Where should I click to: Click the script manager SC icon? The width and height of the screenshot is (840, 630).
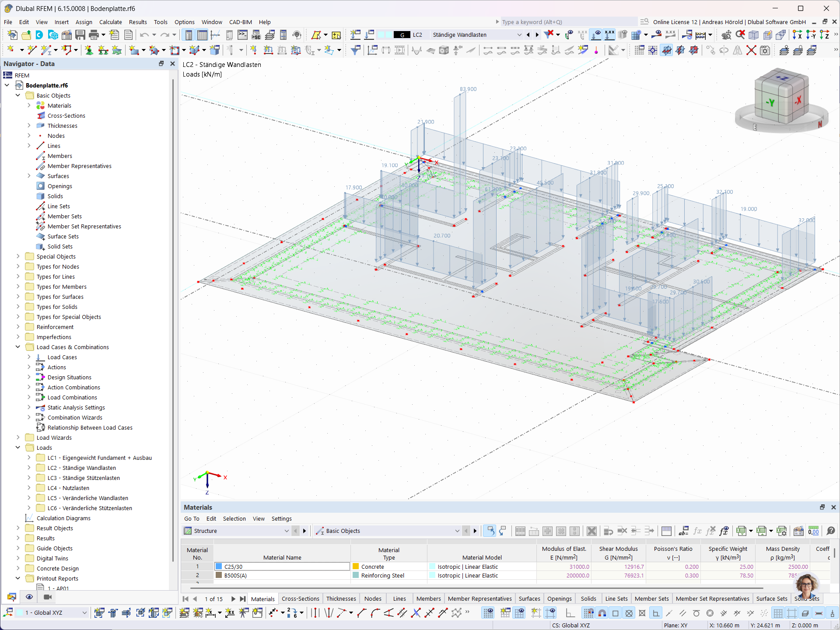pos(256,35)
